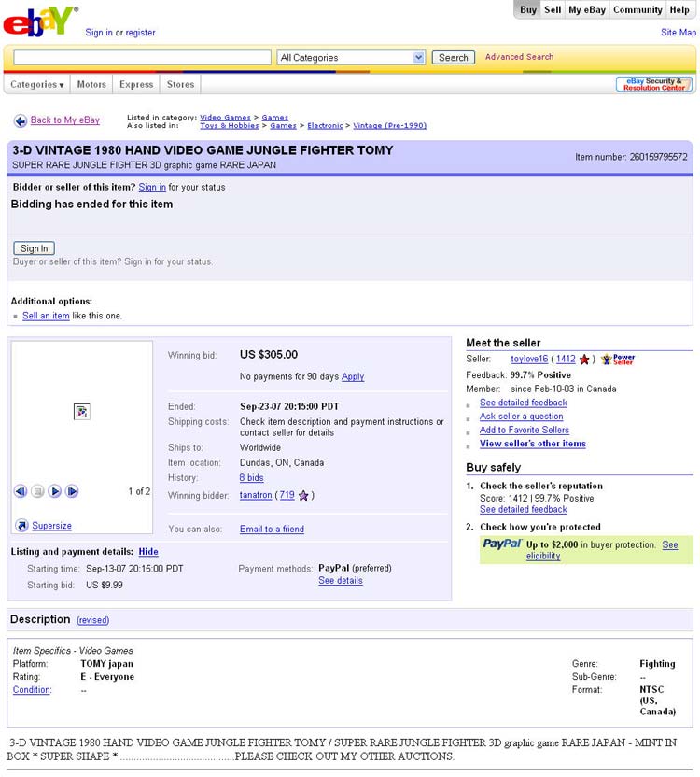The image size is (700, 777).
Task: Click Back to My eBay link
Action: (x=65, y=120)
